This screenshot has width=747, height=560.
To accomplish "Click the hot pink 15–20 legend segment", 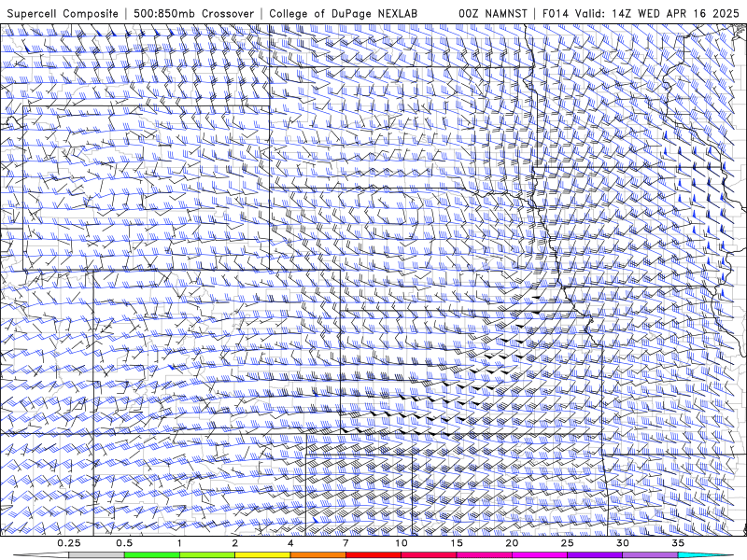I will click(484, 555).
